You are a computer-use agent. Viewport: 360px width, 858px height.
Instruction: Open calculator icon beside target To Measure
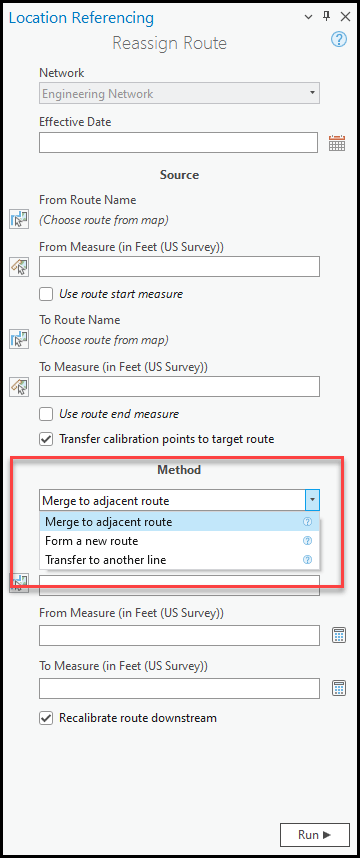click(339, 688)
